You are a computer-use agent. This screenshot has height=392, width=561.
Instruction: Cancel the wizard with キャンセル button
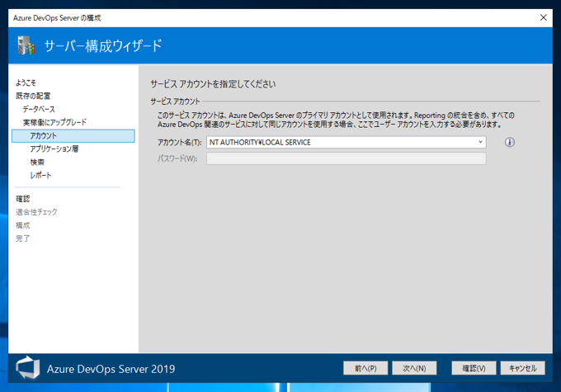click(523, 368)
